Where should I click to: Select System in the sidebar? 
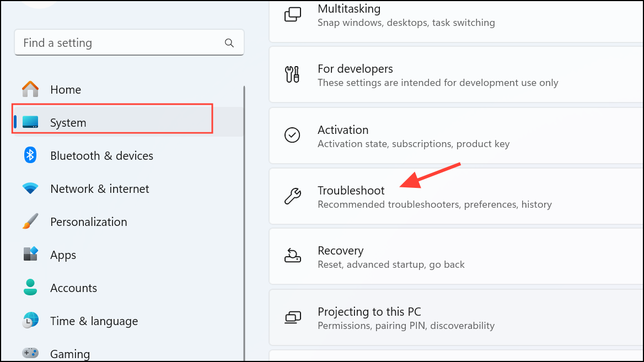128,122
